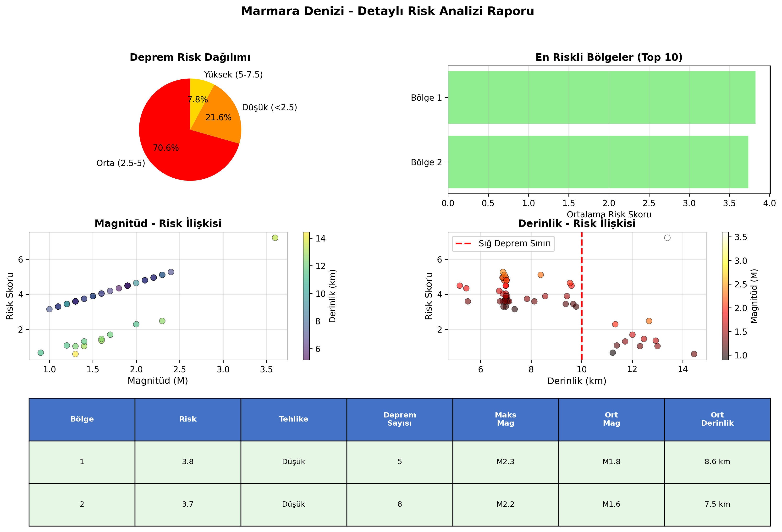The height and width of the screenshot is (532, 782).
Task: Click the 'Derinlik - Risk İlişkisi' chart title
Action: (x=577, y=223)
